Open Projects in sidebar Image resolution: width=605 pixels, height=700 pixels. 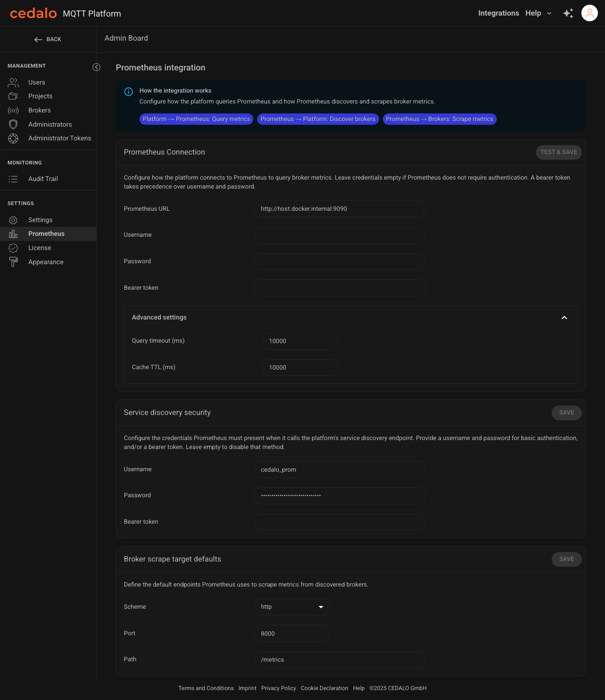point(48,96)
